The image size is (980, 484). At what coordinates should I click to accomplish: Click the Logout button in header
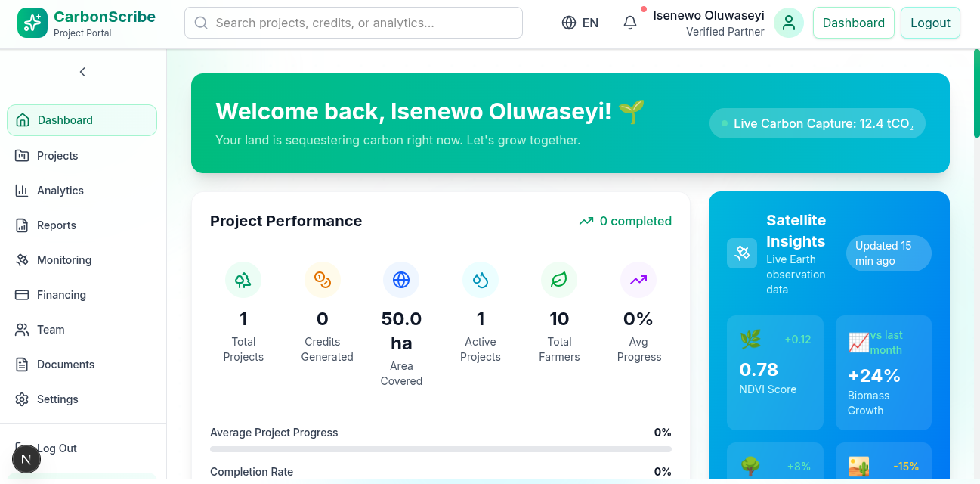pos(930,23)
